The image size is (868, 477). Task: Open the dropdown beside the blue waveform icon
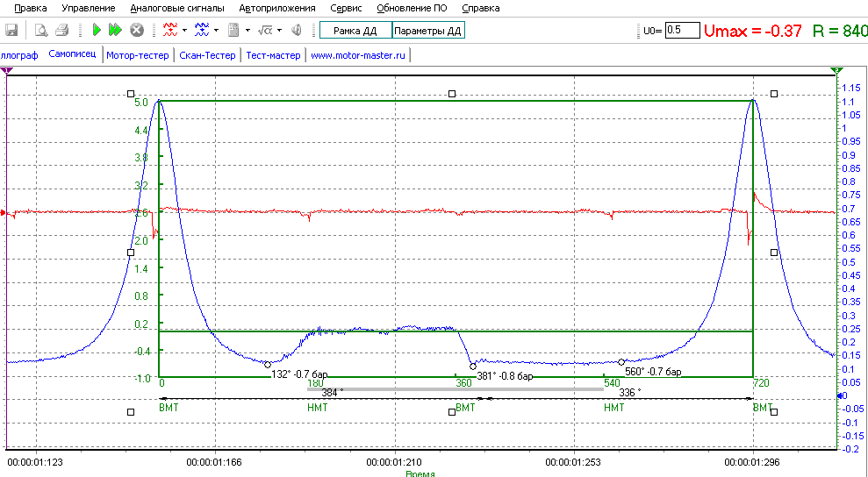click(216, 31)
